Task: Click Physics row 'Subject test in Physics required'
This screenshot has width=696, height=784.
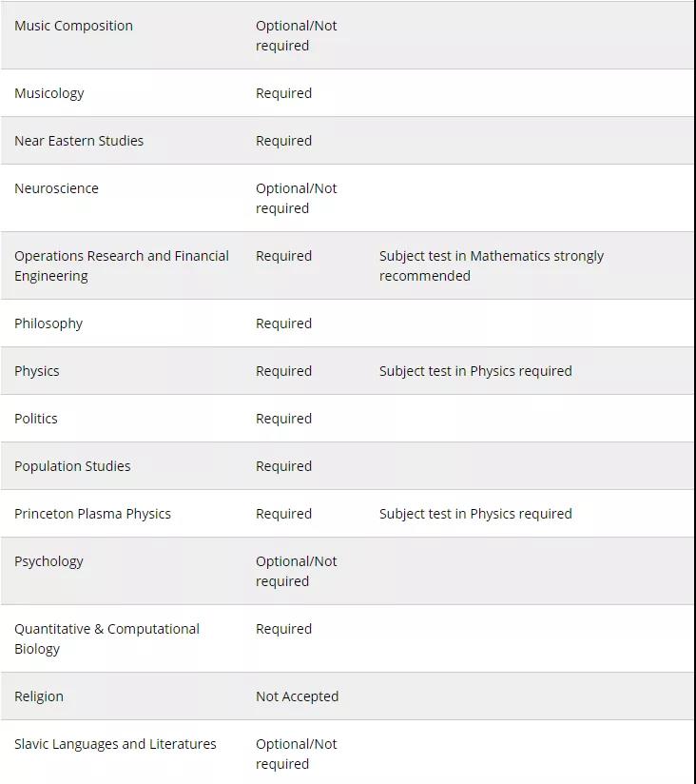Action: point(475,371)
